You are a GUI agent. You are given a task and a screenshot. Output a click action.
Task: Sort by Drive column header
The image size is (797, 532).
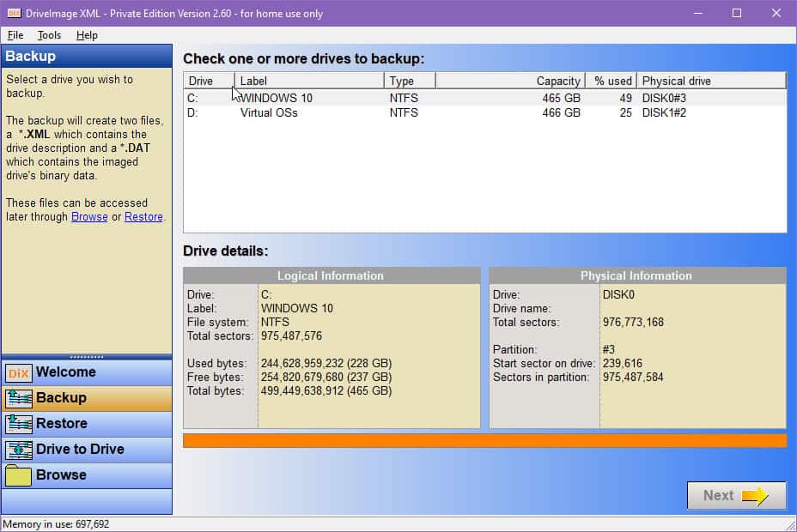[209, 81]
